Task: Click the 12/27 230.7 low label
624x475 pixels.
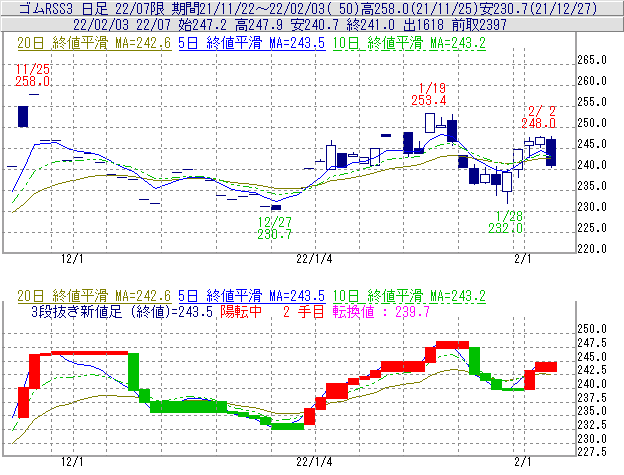Action: pos(275,228)
